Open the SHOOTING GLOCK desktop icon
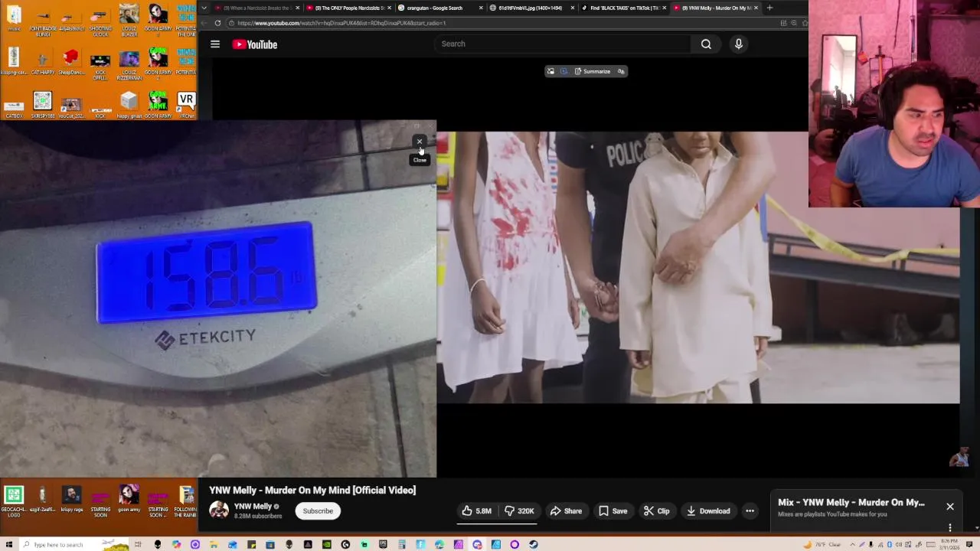This screenshot has height=551, width=980. click(x=100, y=21)
